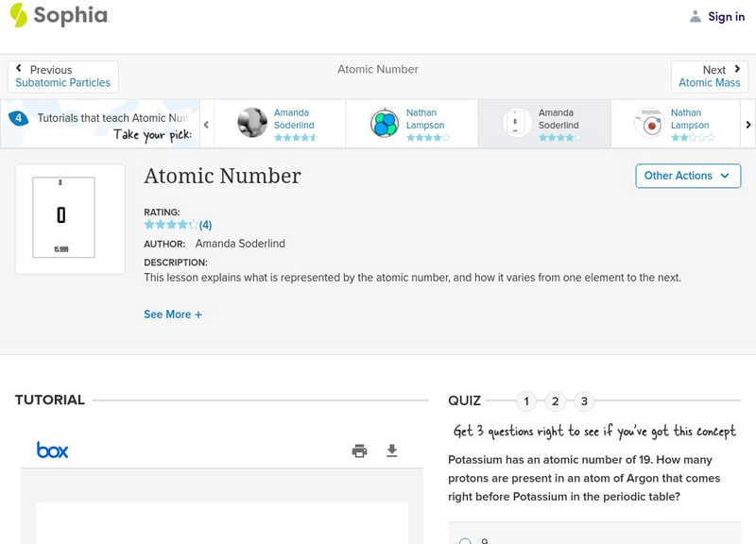Go to quiz question 1
This screenshot has width=756, height=544.
[x=526, y=401]
